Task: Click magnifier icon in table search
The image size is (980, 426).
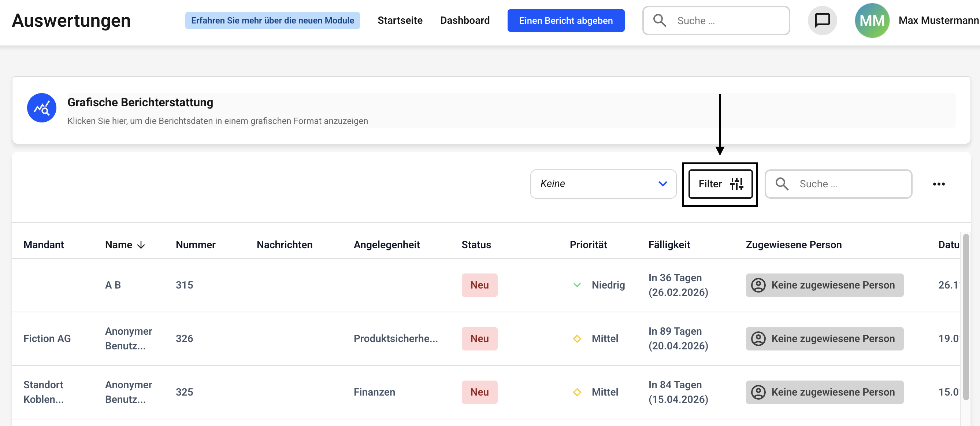Action: coord(782,184)
